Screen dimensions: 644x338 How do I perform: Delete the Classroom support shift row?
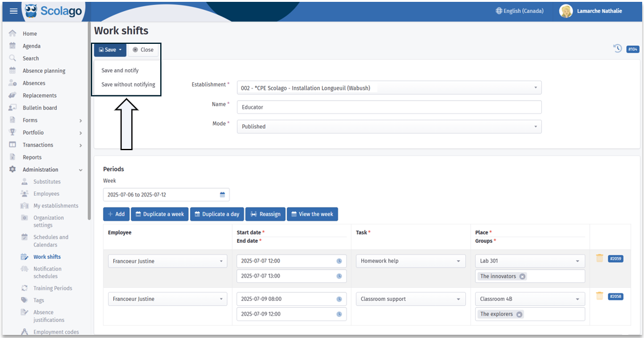click(599, 296)
